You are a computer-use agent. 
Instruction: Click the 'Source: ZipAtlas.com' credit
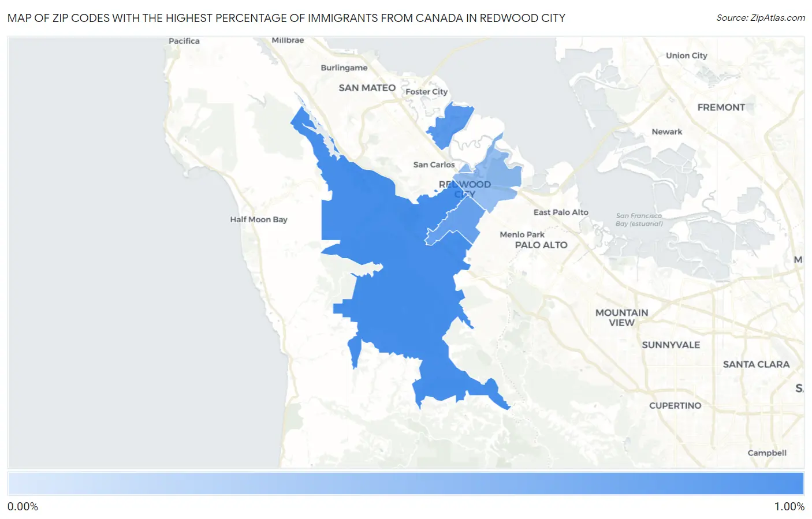[761, 18]
